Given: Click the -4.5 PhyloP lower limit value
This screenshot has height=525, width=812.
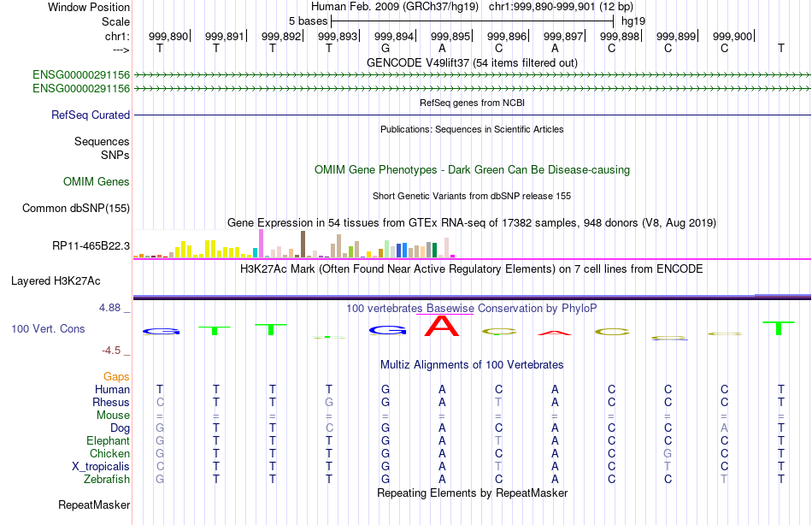Looking at the screenshot, I should pyautogui.click(x=111, y=351).
